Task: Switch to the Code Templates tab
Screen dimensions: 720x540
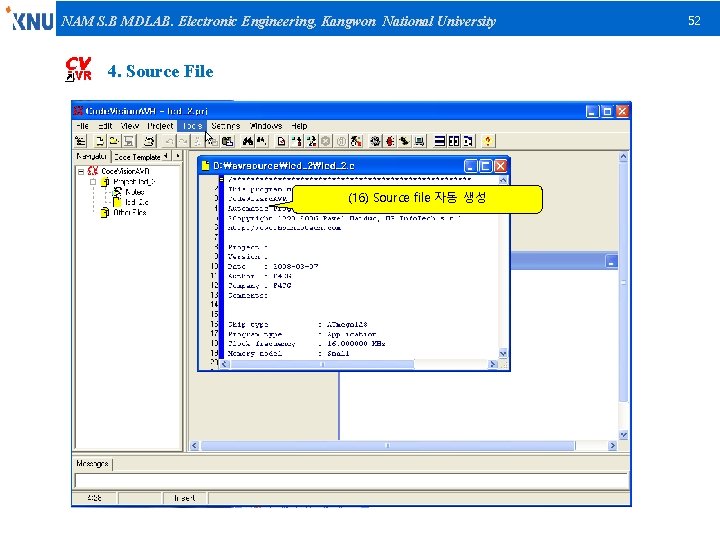Action: click(x=137, y=157)
